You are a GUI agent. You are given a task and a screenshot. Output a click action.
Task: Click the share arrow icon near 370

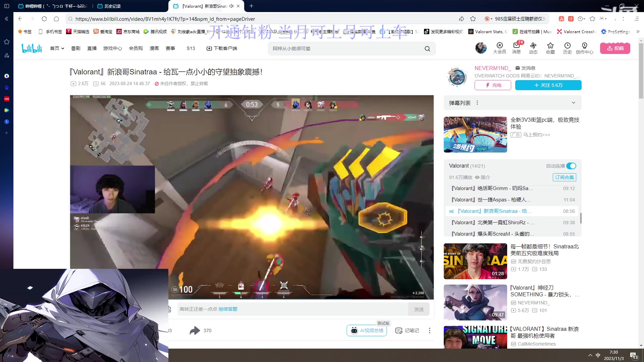click(x=195, y=330)
